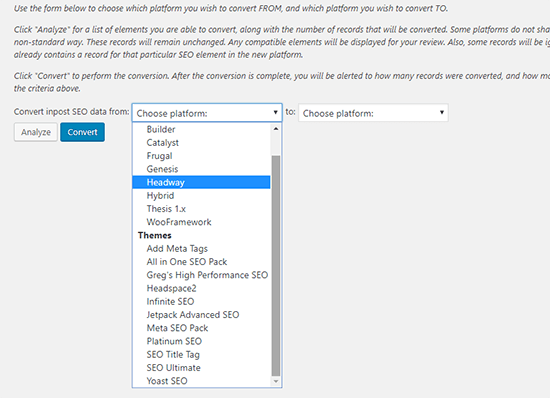
Task: Choose Add Meta Tags option
Action: coord(201,249)
